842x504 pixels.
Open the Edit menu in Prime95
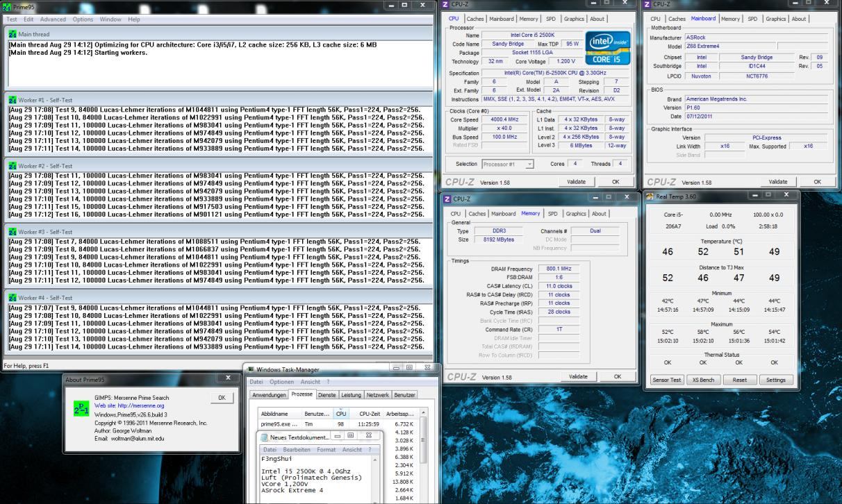(x=28, y=19)
